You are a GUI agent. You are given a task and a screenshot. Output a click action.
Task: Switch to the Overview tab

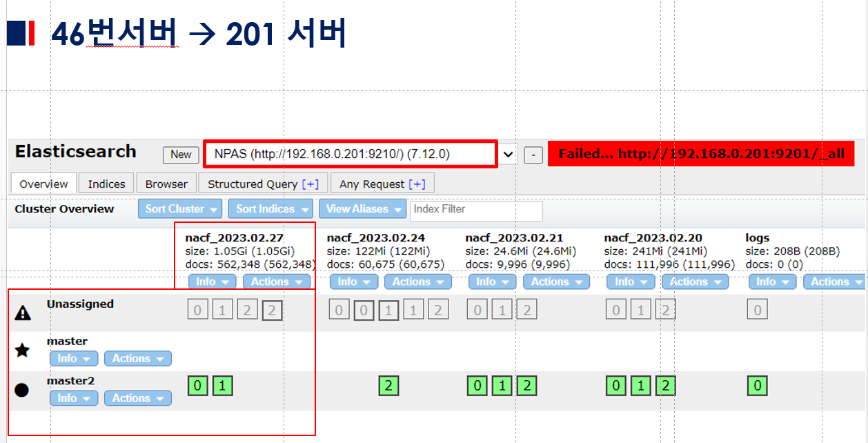[43, 184]
